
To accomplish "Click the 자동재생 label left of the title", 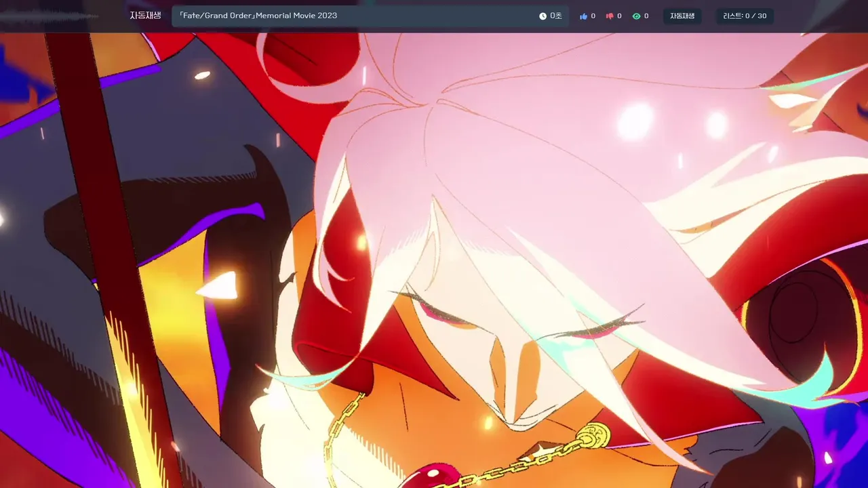I will pyautogui.click(x=145, y=16).
